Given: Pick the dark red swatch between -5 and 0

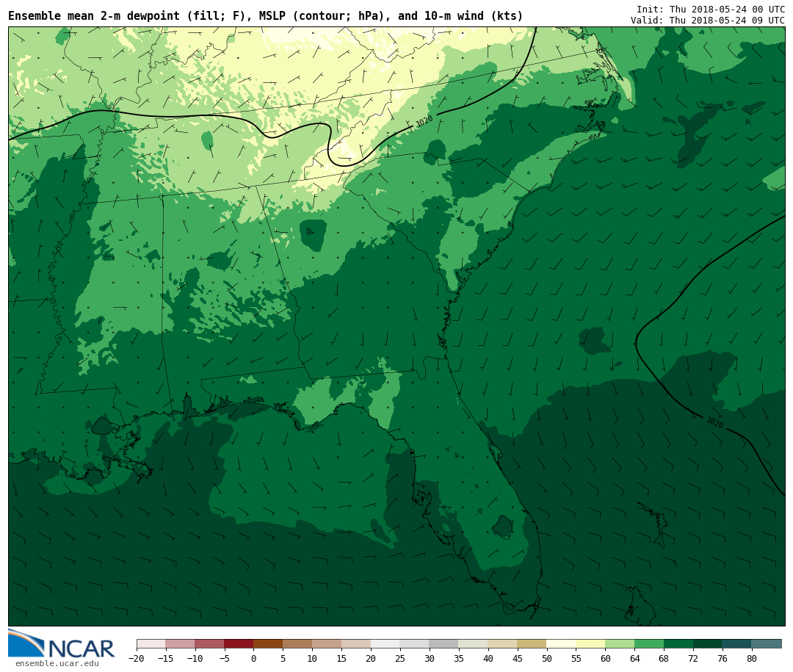Looking at the screenshot, I should pyautogui.click(x=239, y=644).
